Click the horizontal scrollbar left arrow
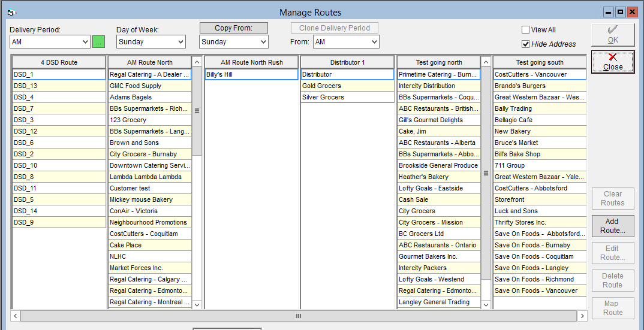 pyautogui.click(x=15, y=316)
